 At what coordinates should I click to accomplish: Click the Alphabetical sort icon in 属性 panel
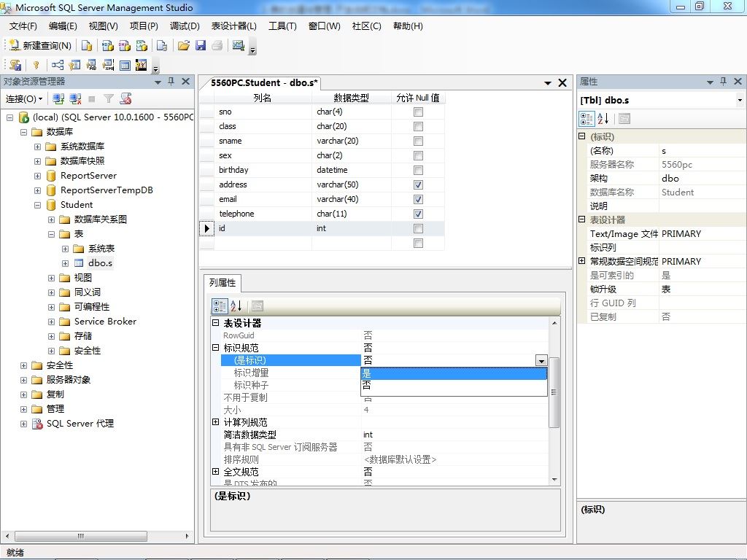point(603,119)
